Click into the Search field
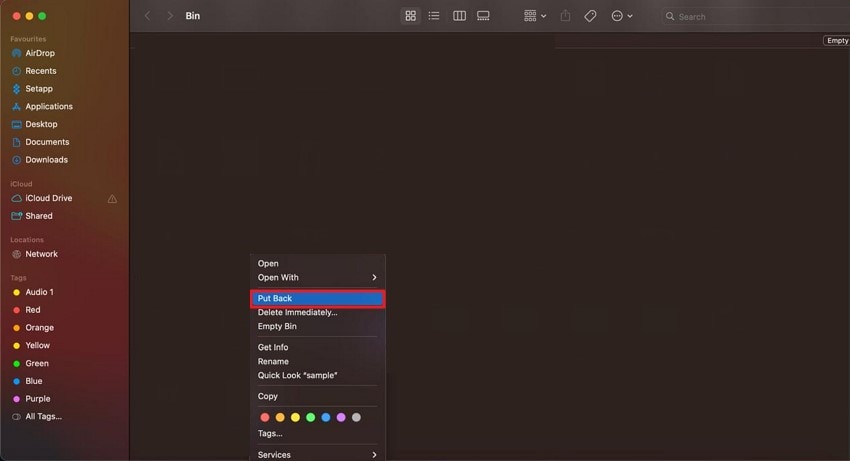The image size is (850, 461). click(755, 16)
